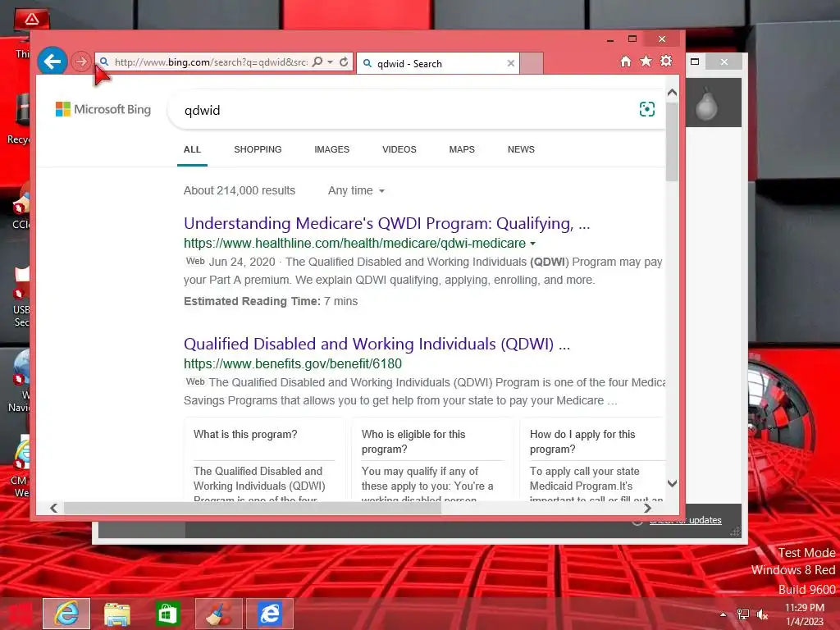Viewport: 840px width, 630px height.
Task: Click the vertical scrollbar thumb
Action: [673, 141]
